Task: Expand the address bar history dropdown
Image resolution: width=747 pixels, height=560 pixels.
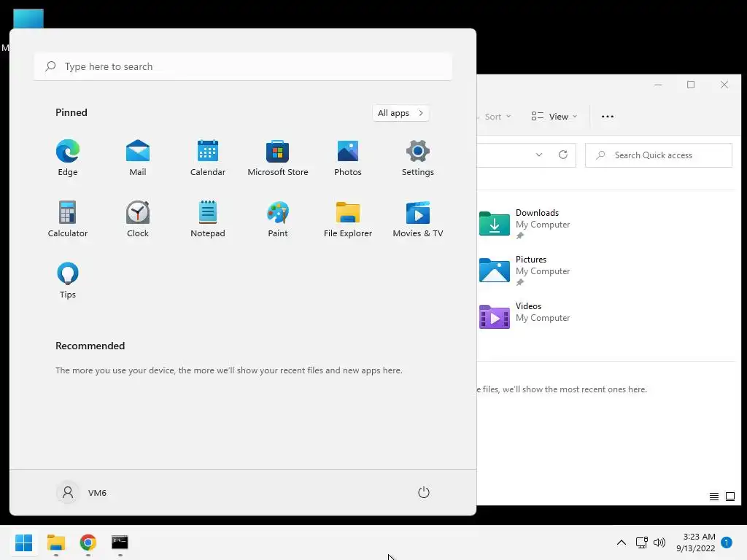Action: [x=539, y=155]
